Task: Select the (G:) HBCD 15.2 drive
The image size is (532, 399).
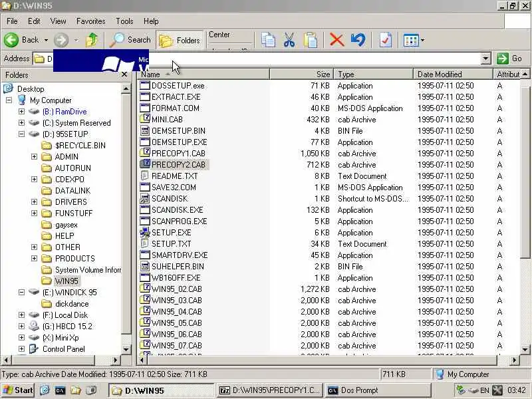Action: point(67,326)
